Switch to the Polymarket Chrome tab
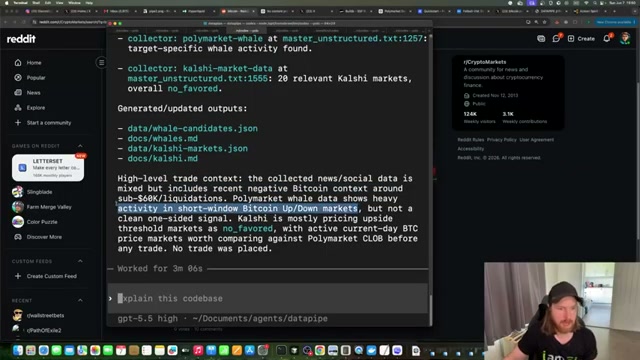This screenshot has width=640, height=360. (x=394, y=11)
